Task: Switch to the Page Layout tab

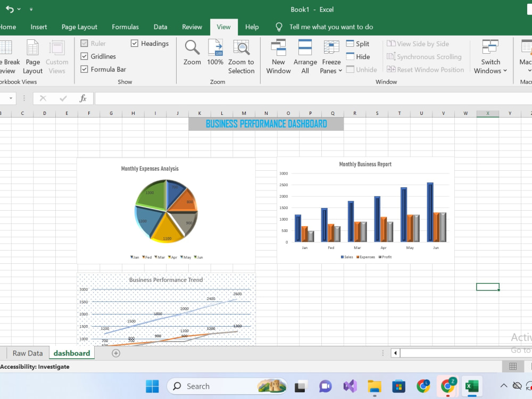Action: coord(79,27)
